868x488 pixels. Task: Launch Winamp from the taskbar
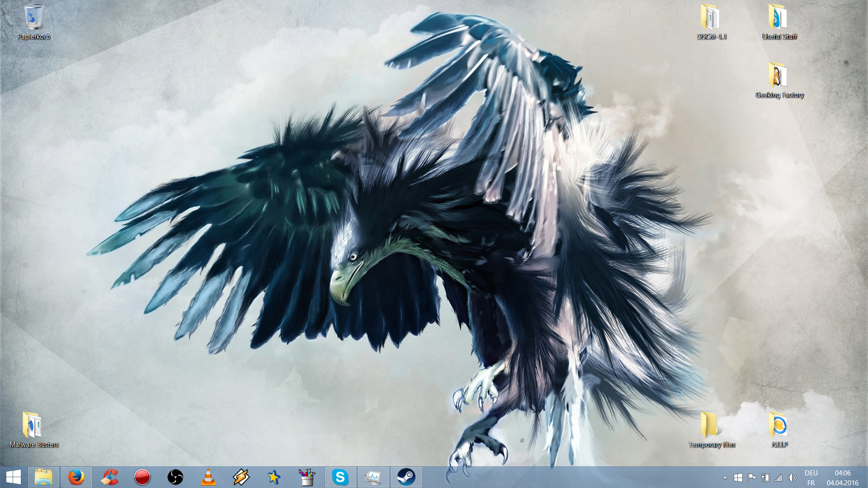point(241,477)
